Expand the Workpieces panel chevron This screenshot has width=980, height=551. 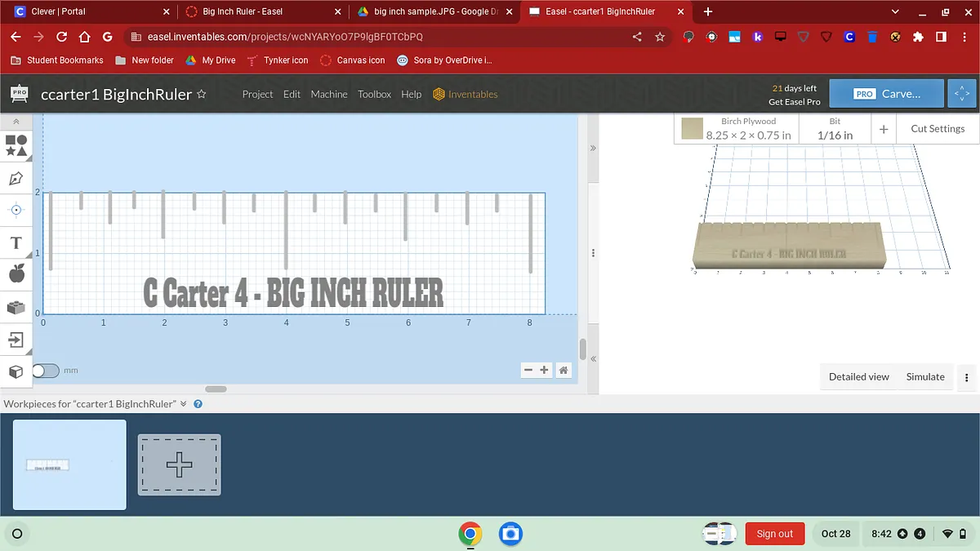tap(184, 404)
